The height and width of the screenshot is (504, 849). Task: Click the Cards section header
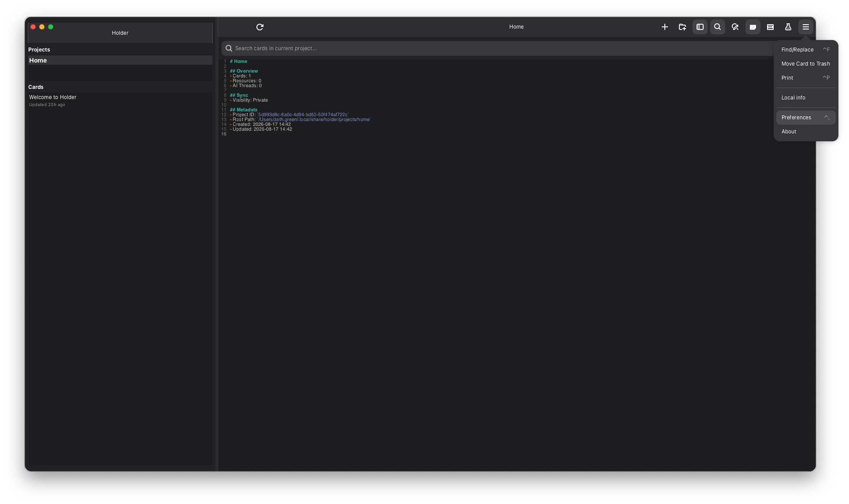click(36, 87)
